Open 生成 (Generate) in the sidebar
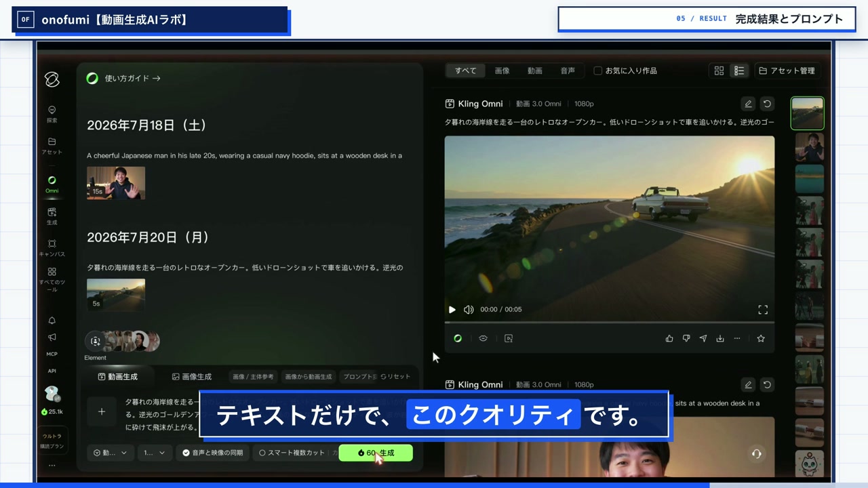 [x=52, y=216]
